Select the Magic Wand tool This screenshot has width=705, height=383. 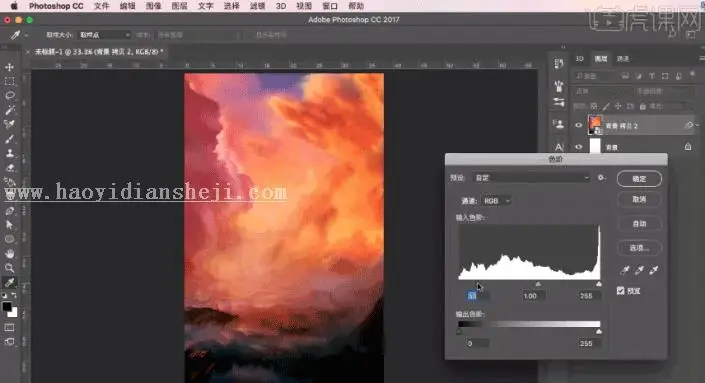pyautogui.click(x=9, y=110)
